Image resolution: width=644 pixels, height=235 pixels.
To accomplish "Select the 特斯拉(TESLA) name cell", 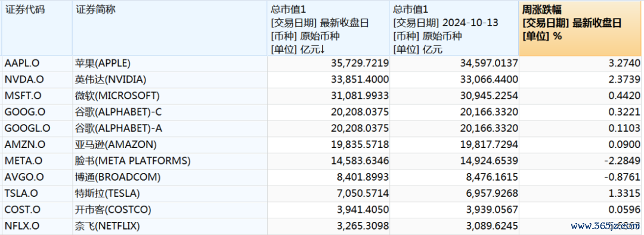I will (x=170, y=193).
